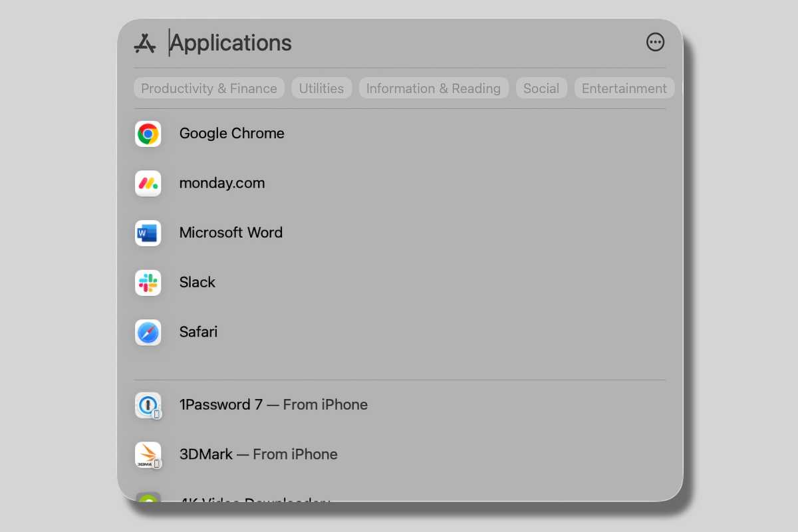The height and width of the screenshot is (532, 798).
Task: Click the Google Chrome app icon
Action: 148,134
